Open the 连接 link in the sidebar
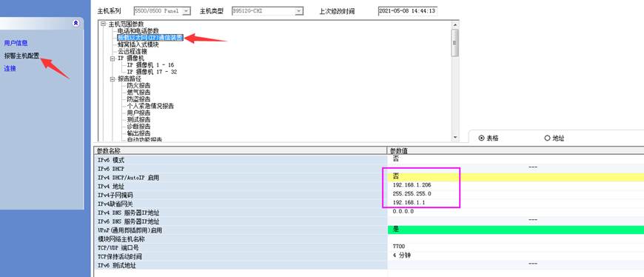 click(10, 69)
